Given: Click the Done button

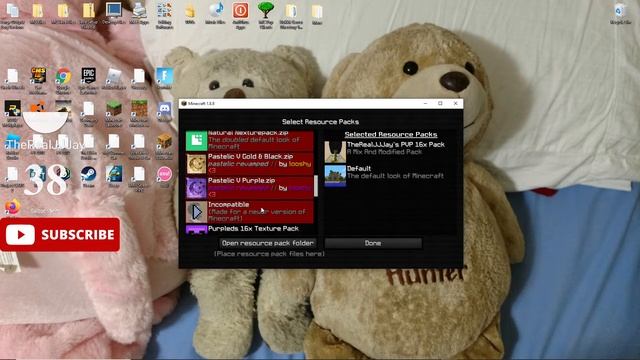Looking at the screenshot, I should click(x=373, y=243).
